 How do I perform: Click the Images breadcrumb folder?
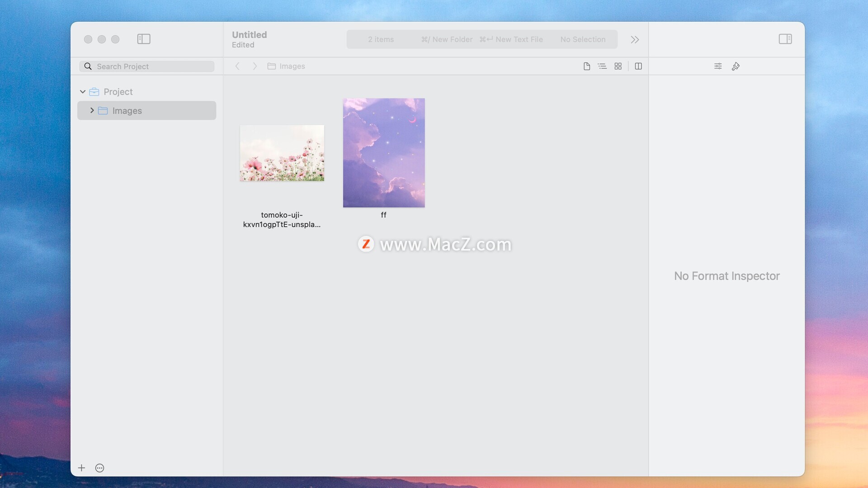click(286, 66)
